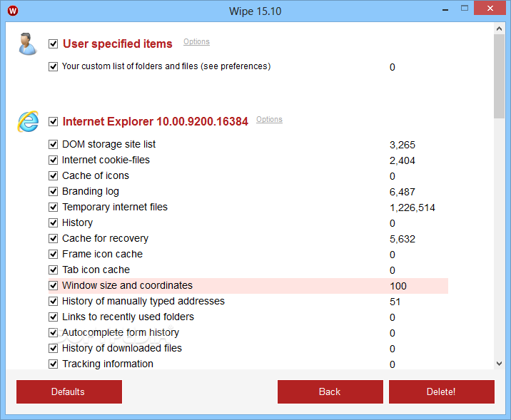Click the 'DOM storage site list' label
The height and width of the screenshot is (420, 511).
(x=109, y=144)
